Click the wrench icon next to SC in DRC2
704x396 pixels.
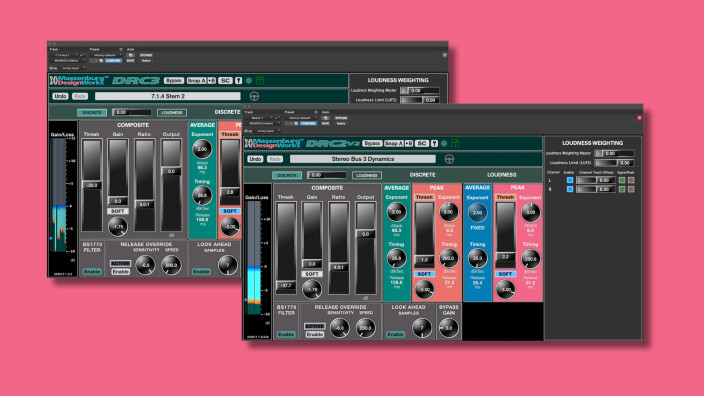(x=434, y=143)
